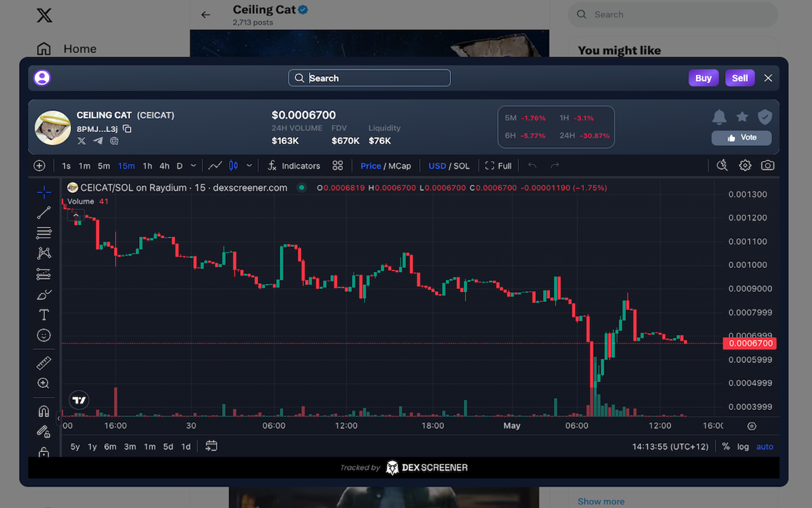Click inside the token search field
Screen dimensions: 812x508
(x=369, y=77)
